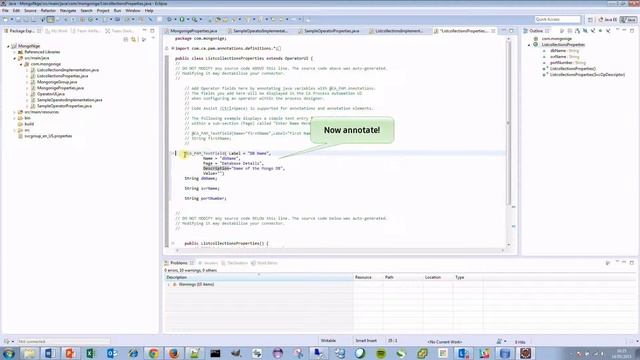The width and height of the screenshot is (640, 360).
Task: Click the ListcollectionsProperties class icon in Outline
Action: pyautogui.click(x=536, y=44)
